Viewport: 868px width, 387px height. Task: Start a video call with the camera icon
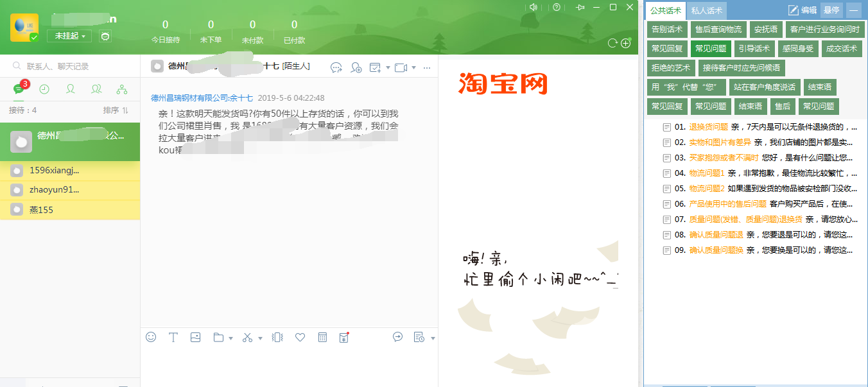(401, 67)
